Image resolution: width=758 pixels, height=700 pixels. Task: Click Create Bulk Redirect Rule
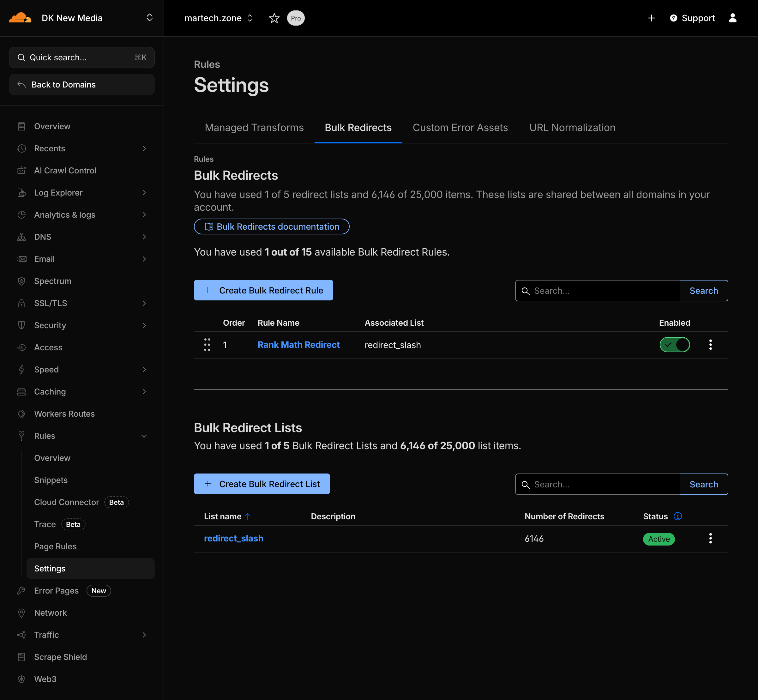pyautogui.click(x=263, y=290)
